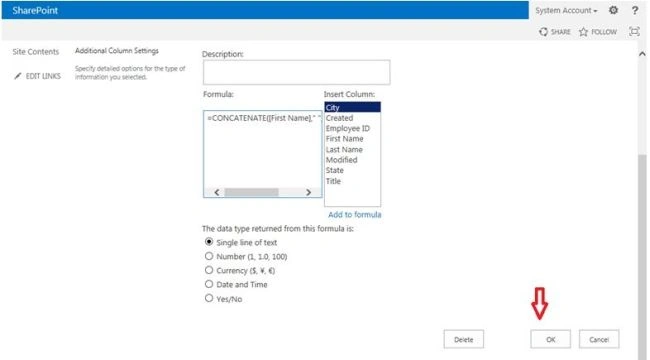This screenshot has width=650, height=360.
Task: Click the Delete button
Action: click(463, 339)
